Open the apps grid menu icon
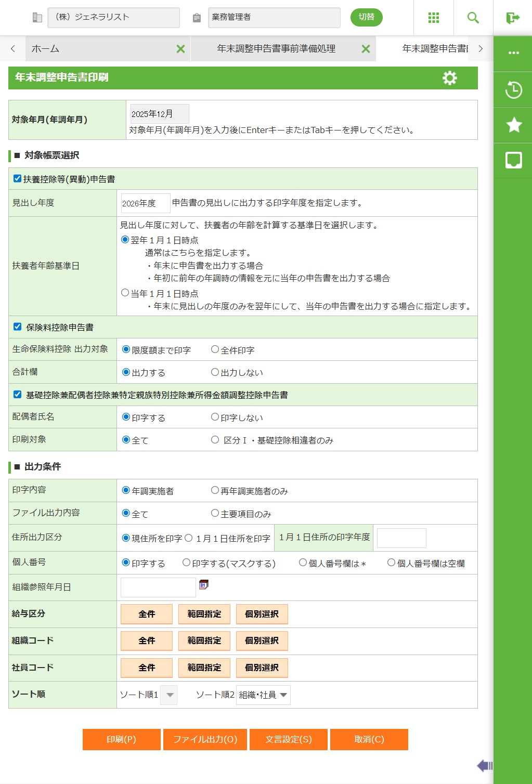The width and height of the screenshot is (532, 784). (433, 18)
